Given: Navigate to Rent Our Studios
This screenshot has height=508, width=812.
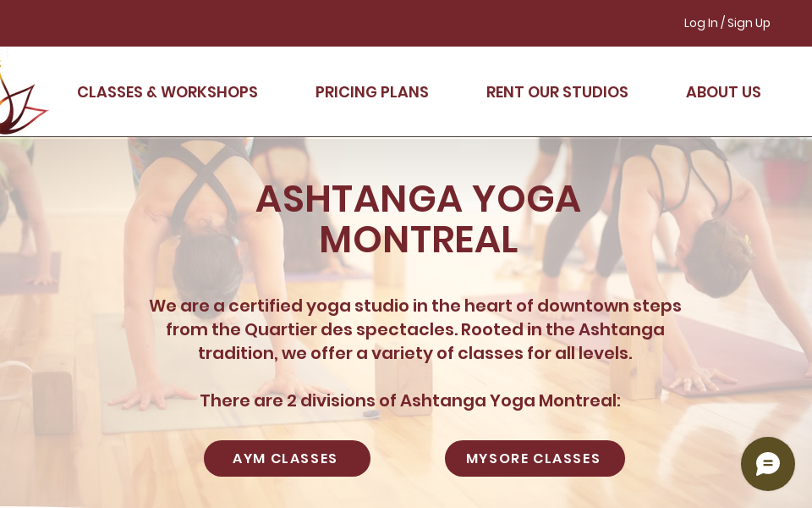Looking at the screenshot, I should (x=557, y=92).
